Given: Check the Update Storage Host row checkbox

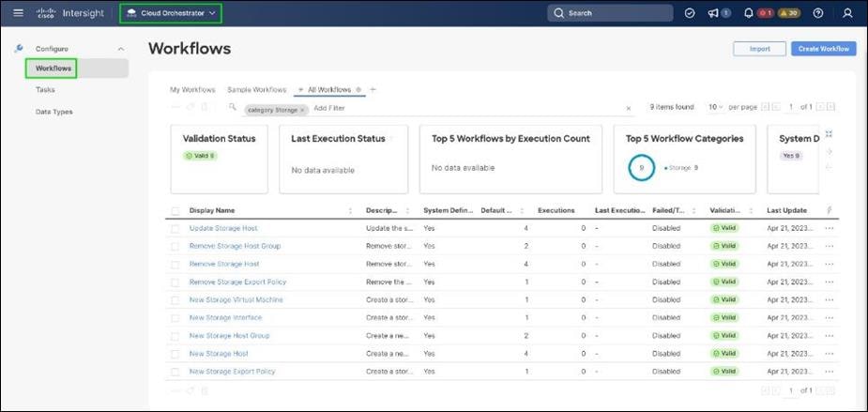Looking at the screenshot, I should (175, 229).
